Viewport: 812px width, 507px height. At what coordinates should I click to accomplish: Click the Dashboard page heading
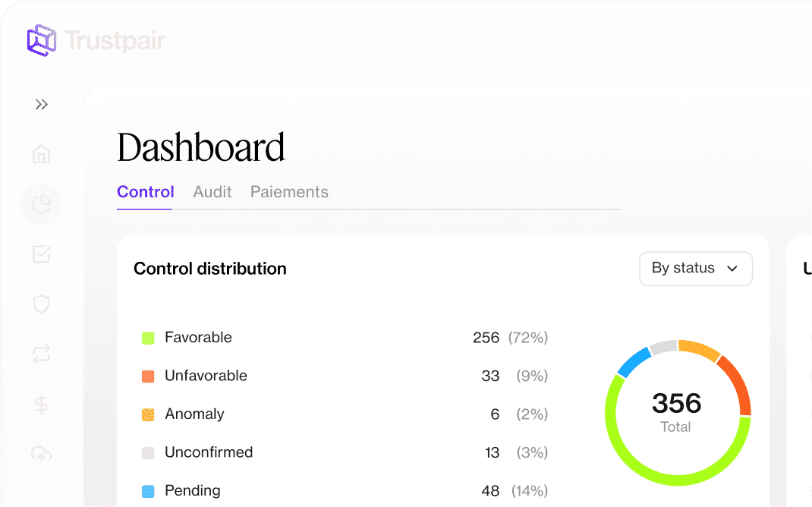pos(201,147)
